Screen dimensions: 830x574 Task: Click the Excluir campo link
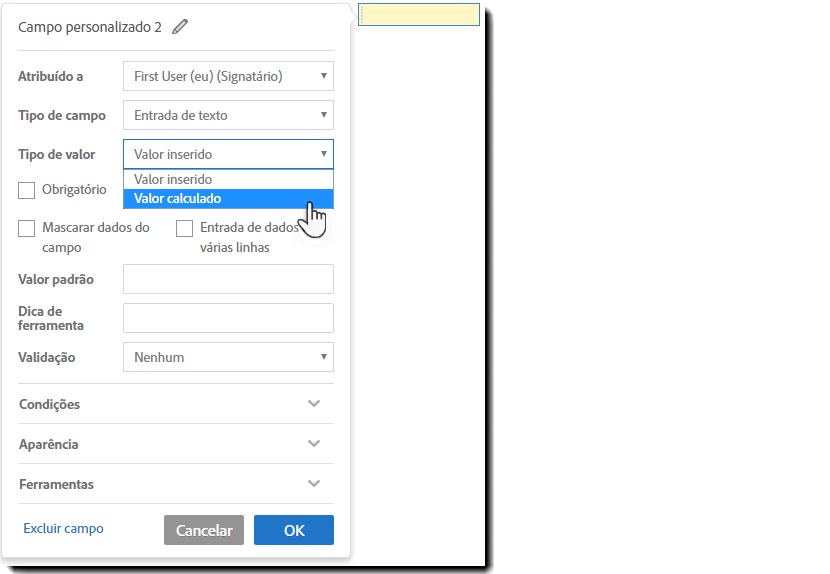pos(63,529)
